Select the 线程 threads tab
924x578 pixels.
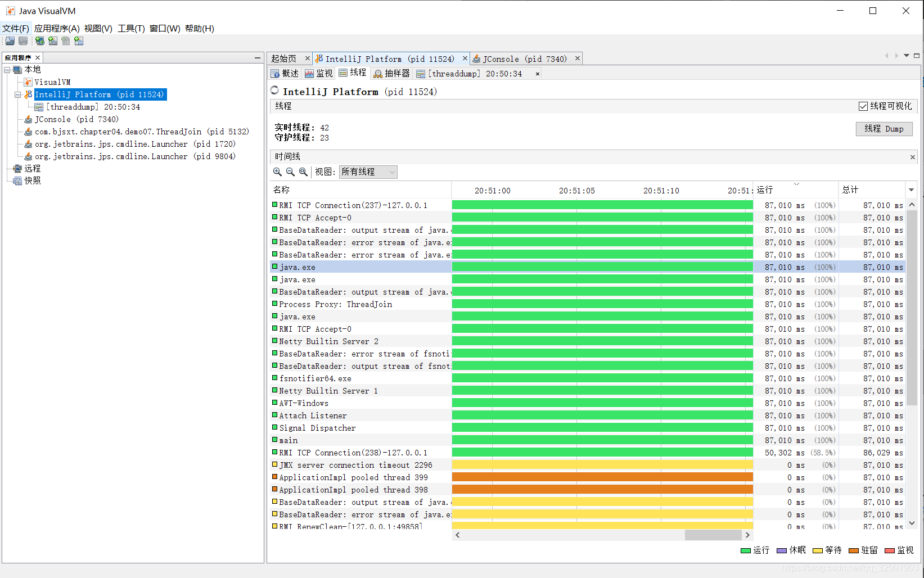[353, 73]
